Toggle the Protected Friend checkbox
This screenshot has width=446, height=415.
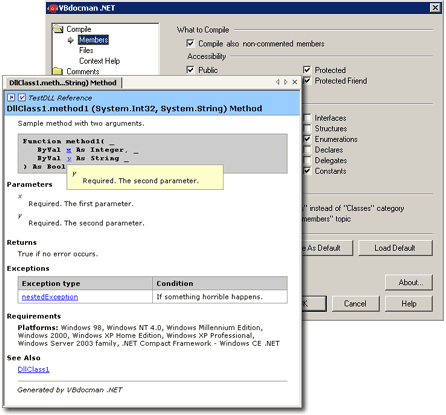pyautogui.click(x=307, y=80)
